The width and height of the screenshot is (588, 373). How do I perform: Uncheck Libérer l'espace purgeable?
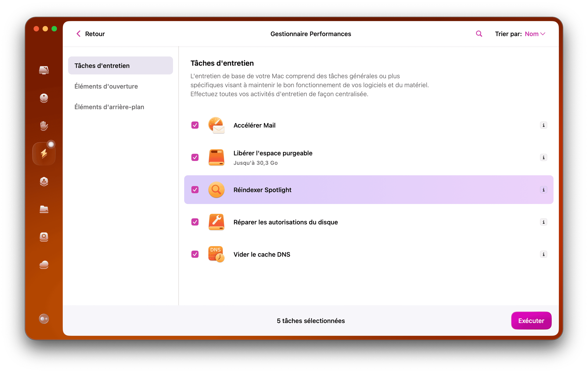click(195, 157)
